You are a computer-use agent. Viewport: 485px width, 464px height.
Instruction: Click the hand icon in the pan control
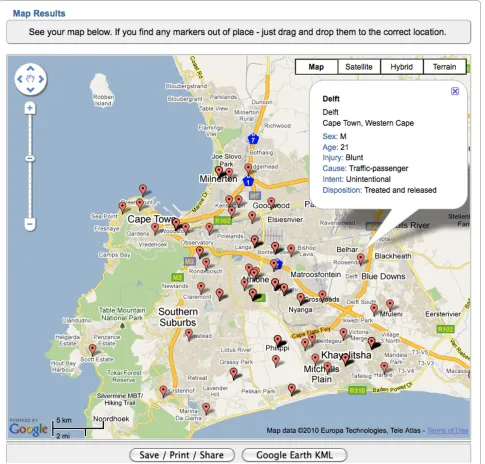point(30,79)
